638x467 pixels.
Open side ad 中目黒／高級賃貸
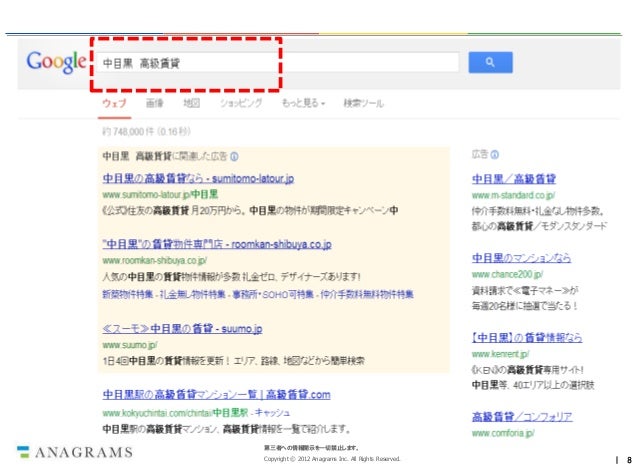pos(514,179)
